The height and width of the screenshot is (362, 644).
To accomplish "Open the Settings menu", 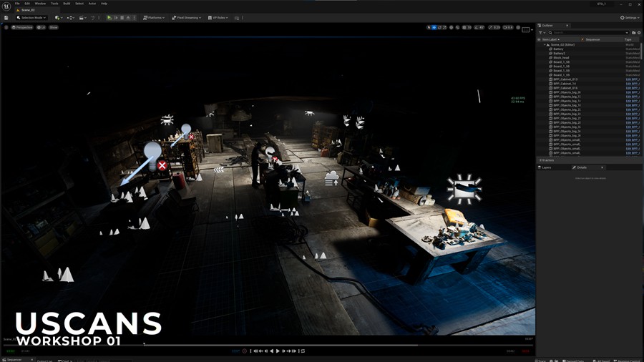I will (x=630, y=18).
